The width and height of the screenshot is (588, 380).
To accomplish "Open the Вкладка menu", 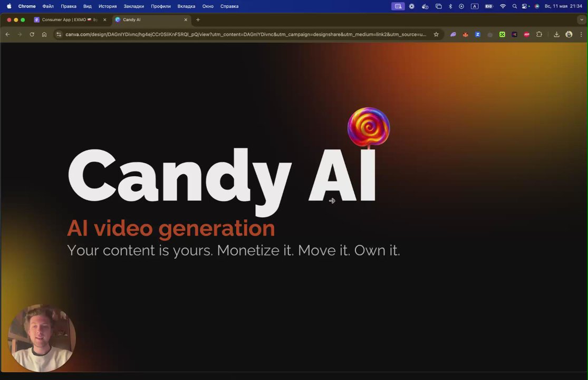I will point(186,6).
